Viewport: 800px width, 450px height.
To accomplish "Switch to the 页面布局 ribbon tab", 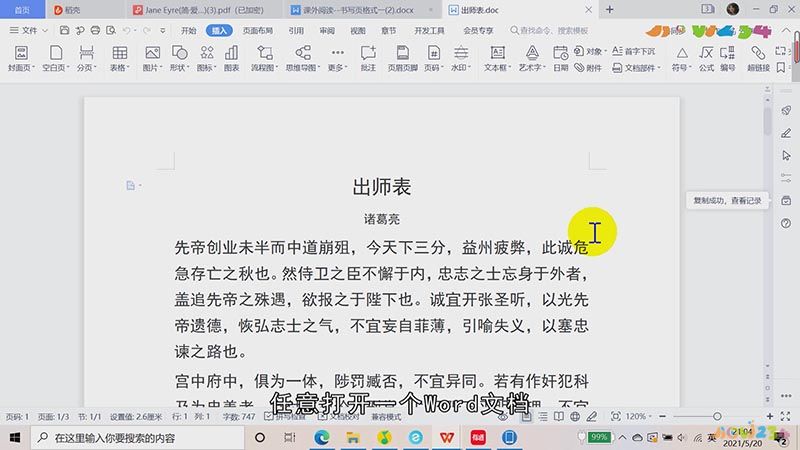I will (258, 31).
